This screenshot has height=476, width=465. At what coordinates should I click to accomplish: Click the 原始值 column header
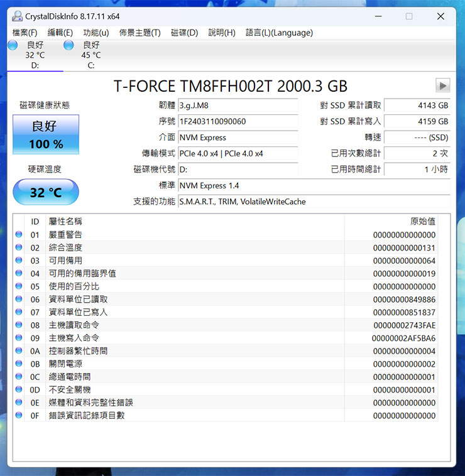(391, 221)
